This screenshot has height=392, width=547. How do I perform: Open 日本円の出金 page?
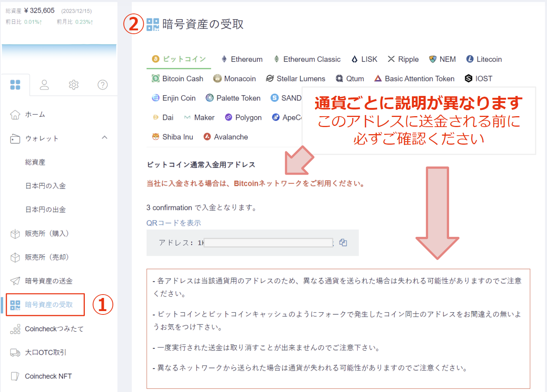(45, 209)
